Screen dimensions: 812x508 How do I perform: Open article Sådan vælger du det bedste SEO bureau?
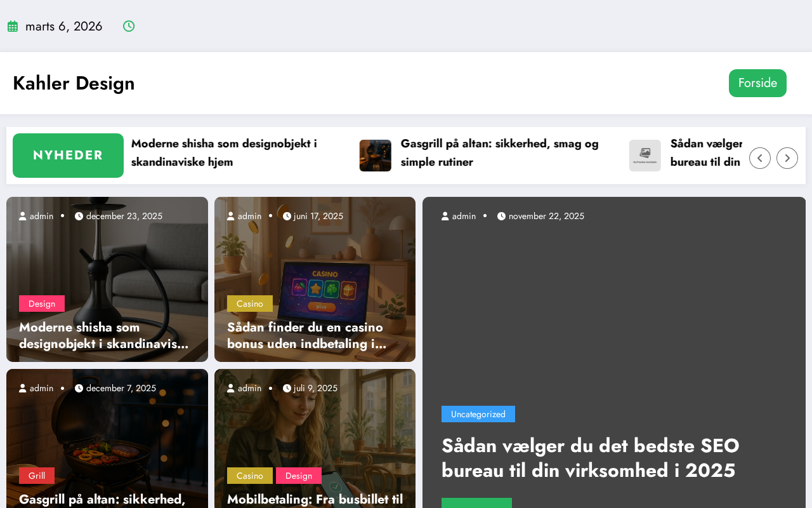591,458
